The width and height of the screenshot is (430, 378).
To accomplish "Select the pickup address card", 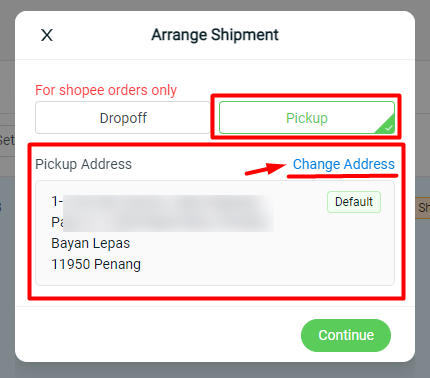I will click(215, 233).
